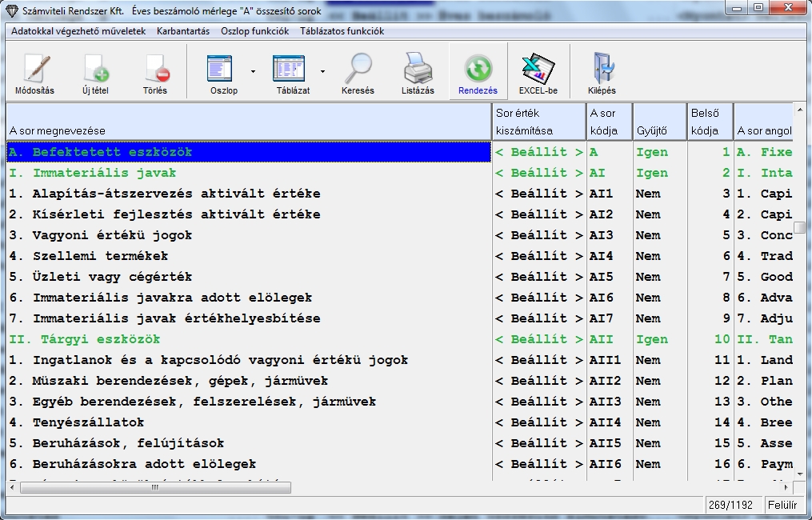The image size is (812, 520).
Task: Open the Oszlop funkciók menu
Action: tap(254, 31)
